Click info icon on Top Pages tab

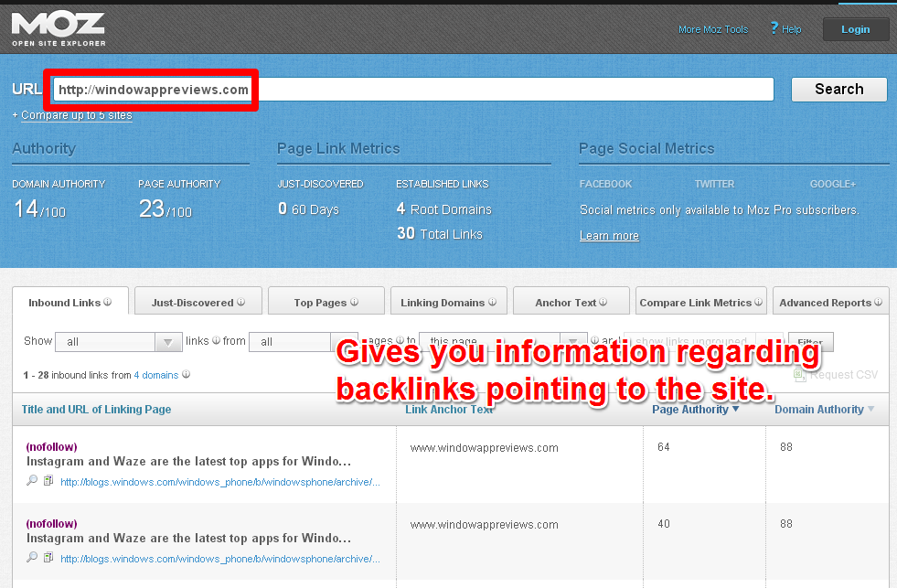[x=354, y=303]
